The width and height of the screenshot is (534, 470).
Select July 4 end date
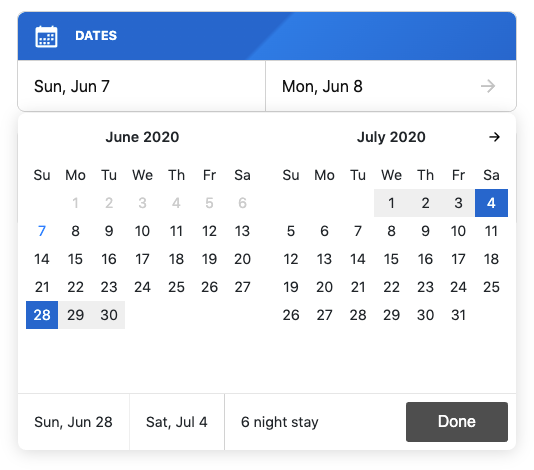[x=491, y=203]
